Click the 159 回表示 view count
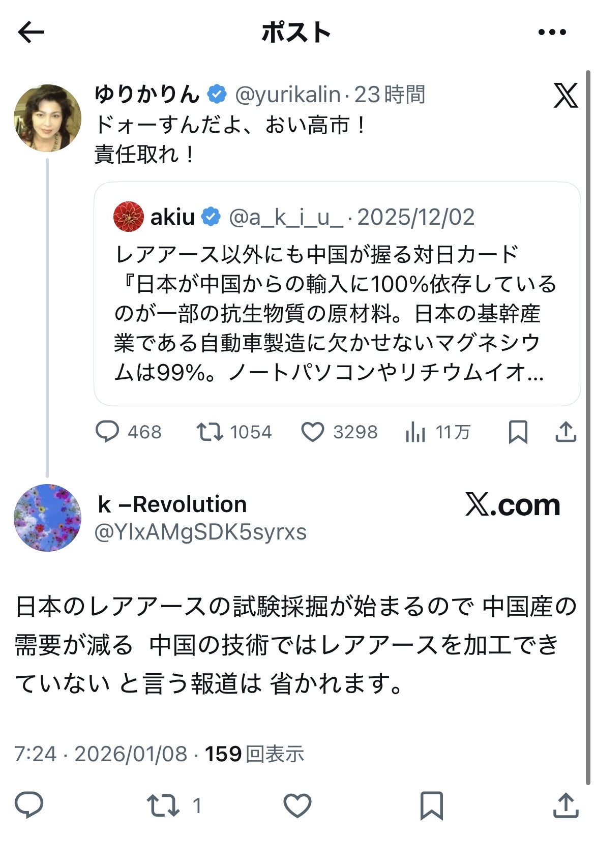Screen dimensions: 595x868 click(x=254, y=754)
